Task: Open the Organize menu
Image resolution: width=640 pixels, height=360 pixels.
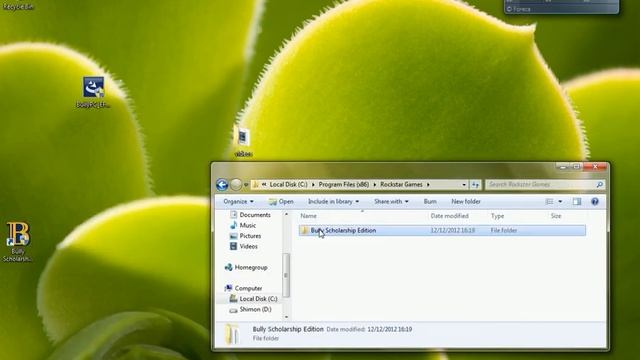Action: [x=238, y=202]
